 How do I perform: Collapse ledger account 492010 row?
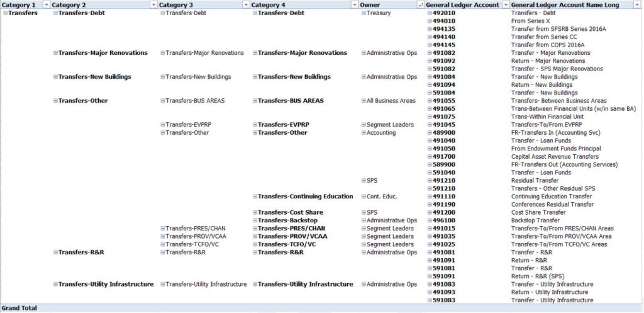click(430, 13)
